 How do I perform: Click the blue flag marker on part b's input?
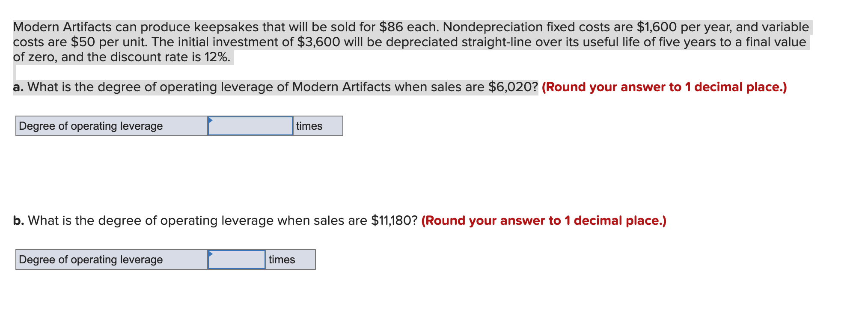[x=210, y=253]
